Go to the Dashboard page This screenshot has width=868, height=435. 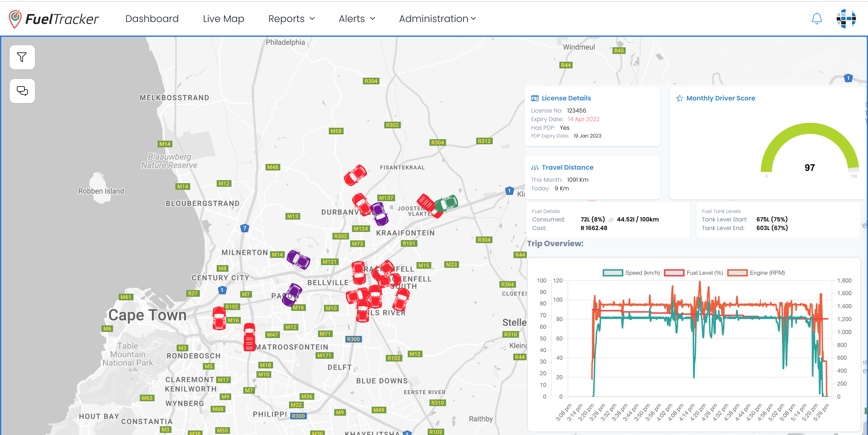click(152, 18)
